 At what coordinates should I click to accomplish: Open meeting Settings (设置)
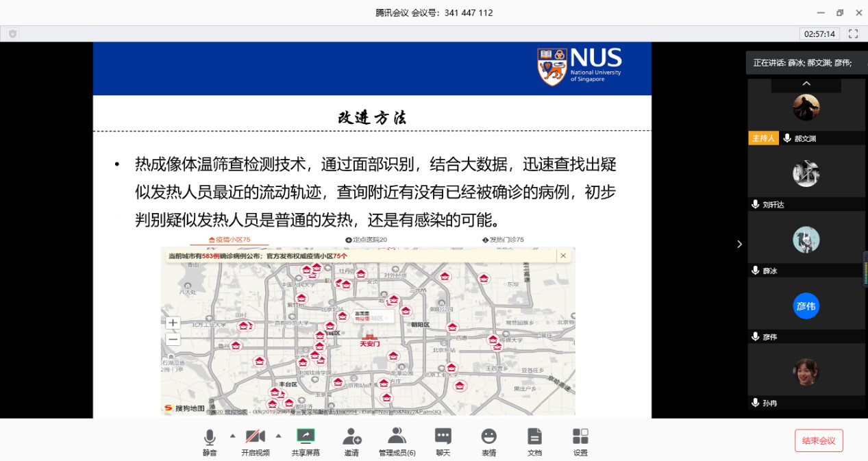click(x=580, y=436)
